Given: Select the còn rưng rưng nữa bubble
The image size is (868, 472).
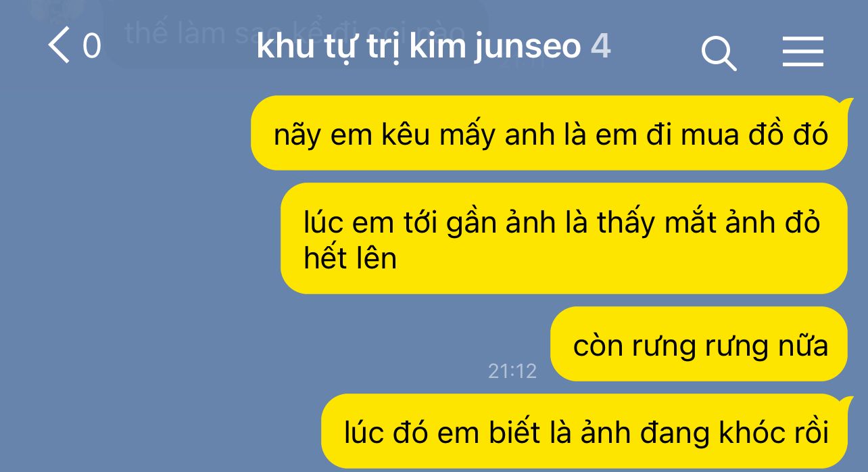Looking at the screenshot, I should (699, 344).
